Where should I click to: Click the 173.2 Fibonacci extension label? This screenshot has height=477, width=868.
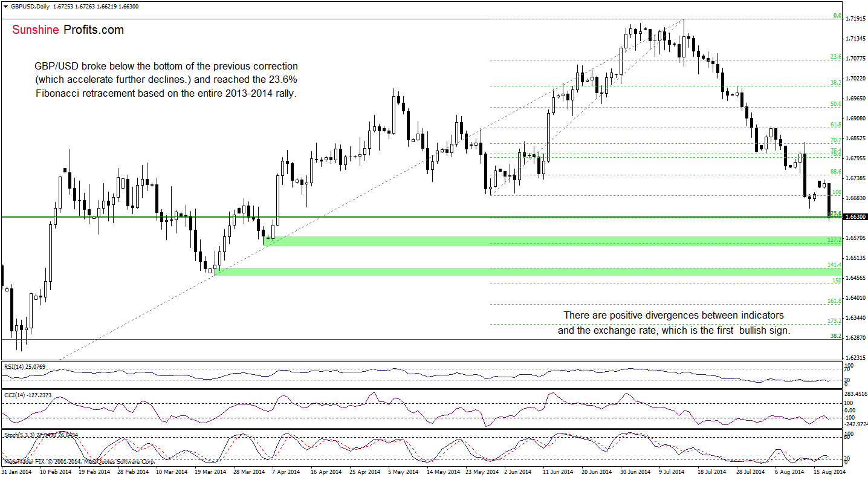pos(835,321)
